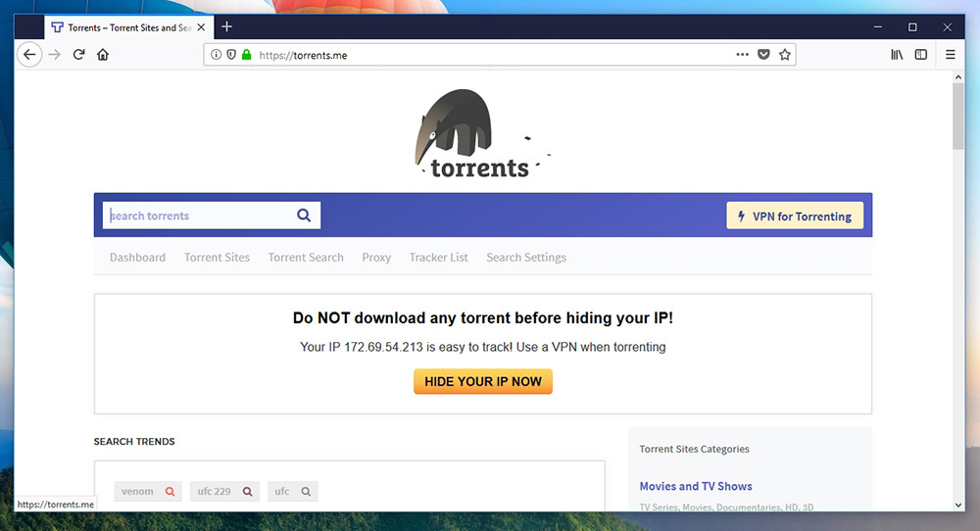Screen dimensions: 980x531
Task: Go back using the browser back arrow
Action: point(29,54)
